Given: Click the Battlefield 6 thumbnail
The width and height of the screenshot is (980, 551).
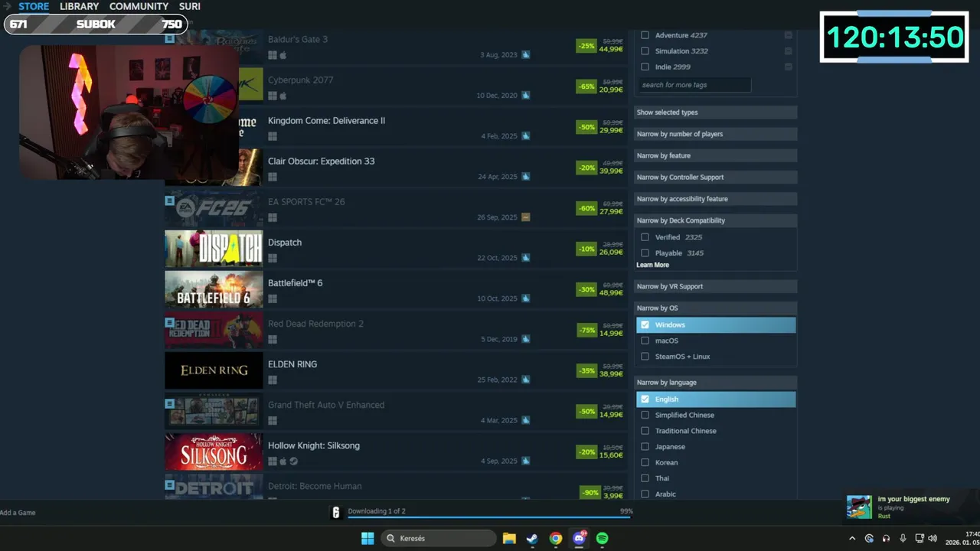Looking at the screenshot, I should point(214,289).
